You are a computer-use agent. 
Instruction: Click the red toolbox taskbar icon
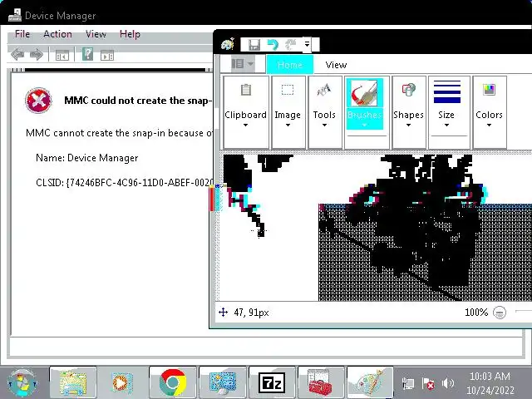321,382
